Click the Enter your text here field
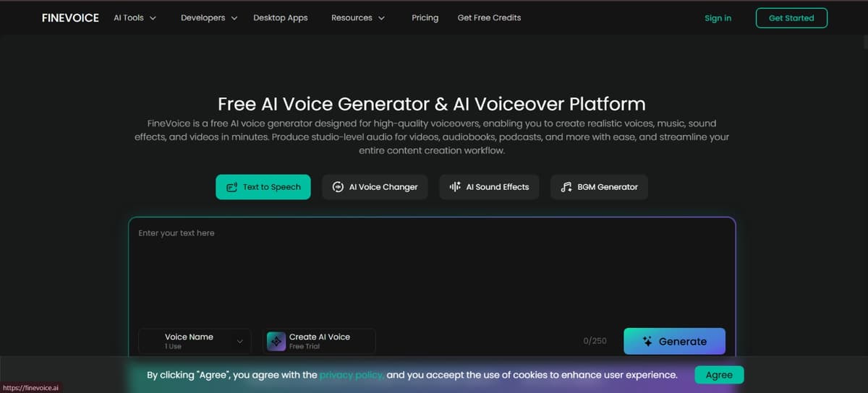868x393 pixels. (x=432, y=271)
